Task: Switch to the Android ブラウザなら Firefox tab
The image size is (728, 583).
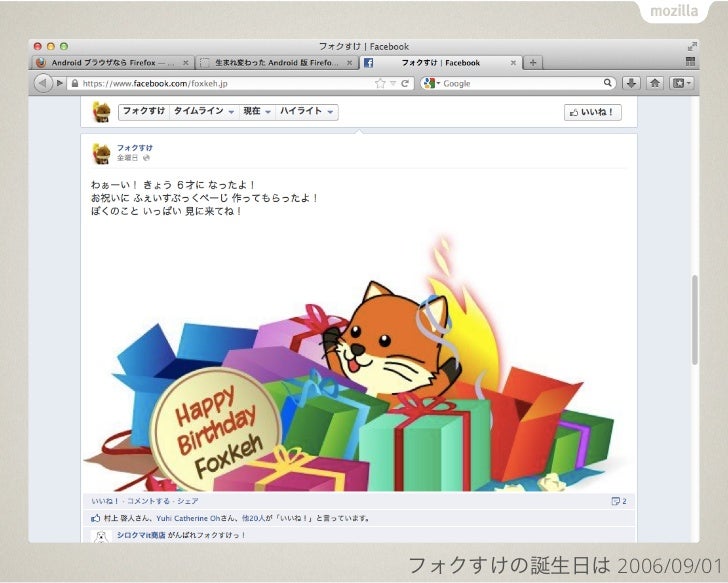Action: (112, 63)
